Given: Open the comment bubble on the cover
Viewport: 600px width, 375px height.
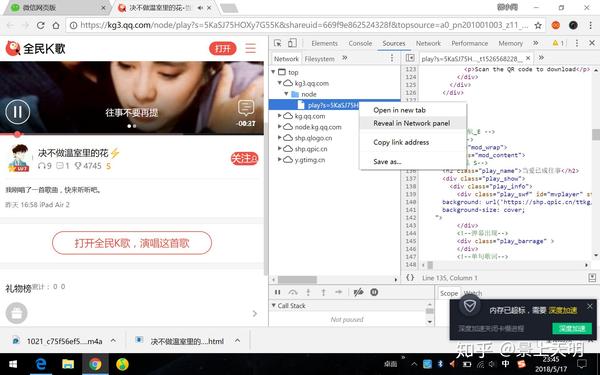Looking at the screenshot, I should [x=246, y=108].
